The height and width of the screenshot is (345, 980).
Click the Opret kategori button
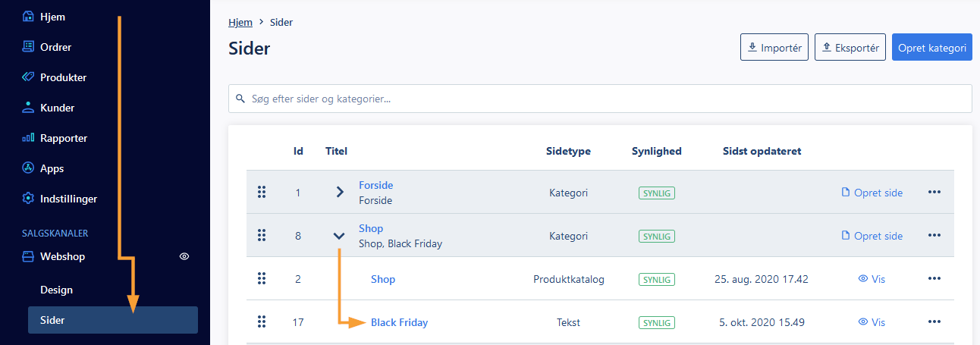[x=932, y=47]
